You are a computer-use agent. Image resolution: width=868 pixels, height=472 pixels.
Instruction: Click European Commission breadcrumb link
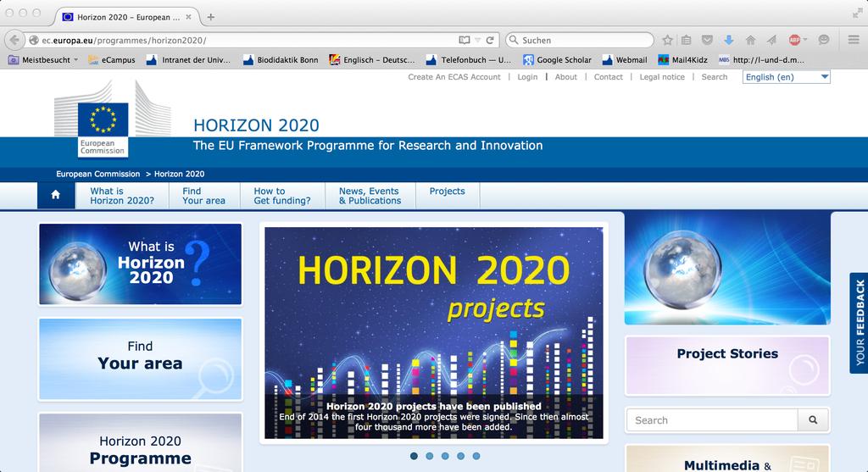pyautogui.click(x=98, y=174)
